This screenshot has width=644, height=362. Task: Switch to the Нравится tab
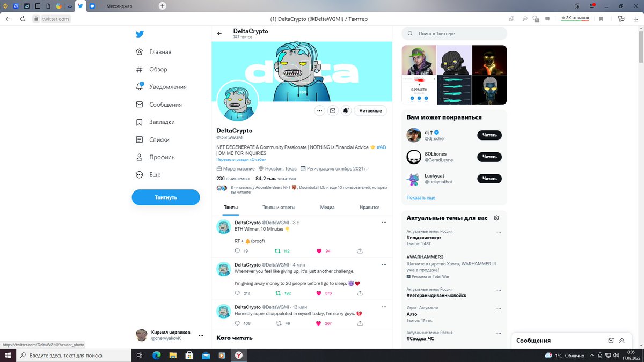[x=369, y=207]
